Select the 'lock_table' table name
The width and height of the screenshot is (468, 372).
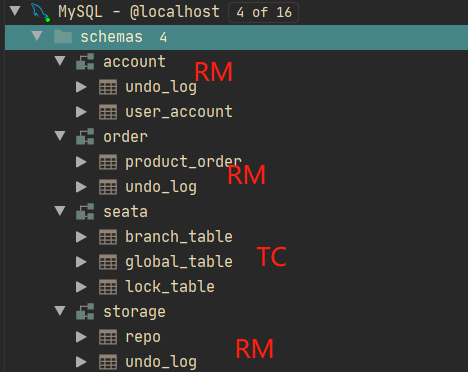(x=170, y=287)
